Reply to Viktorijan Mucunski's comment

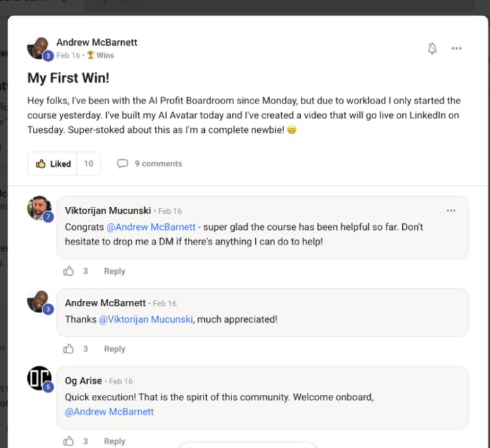coord(114,271)
